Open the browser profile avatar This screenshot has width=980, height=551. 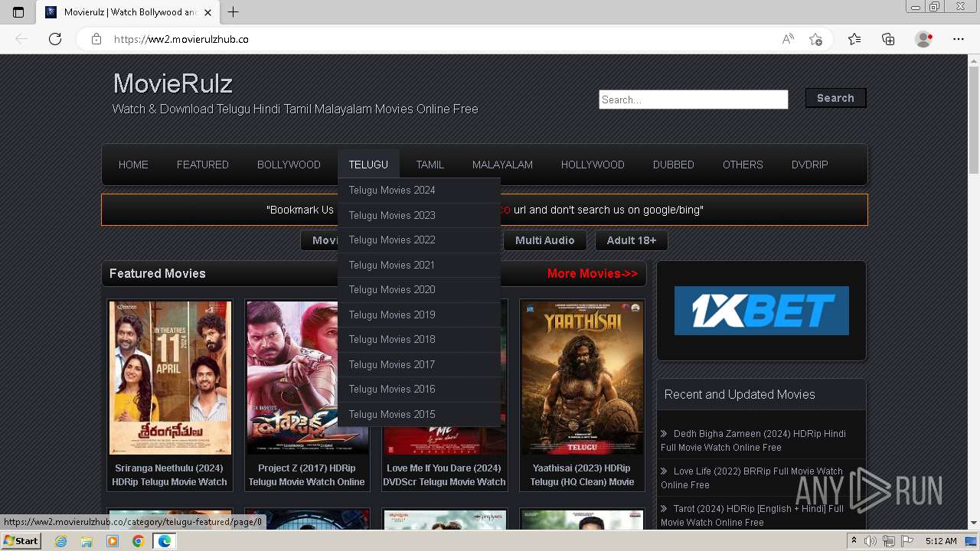924,39
